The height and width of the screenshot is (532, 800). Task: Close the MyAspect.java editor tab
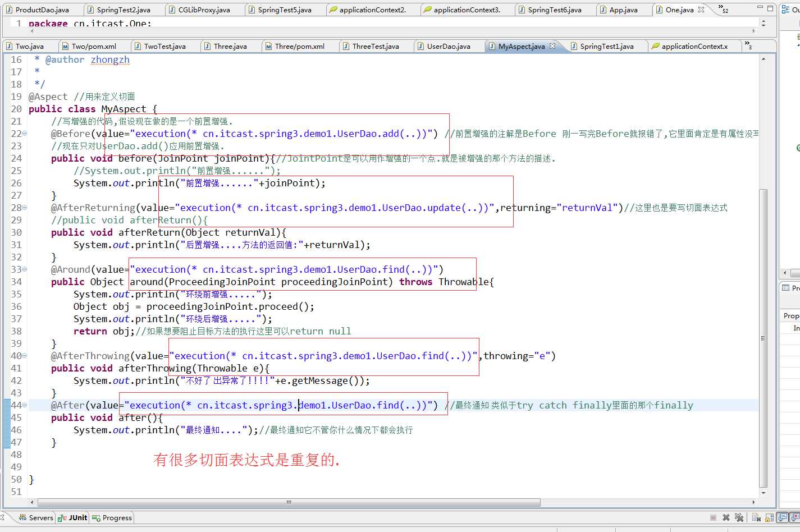(x=552, y=46)
